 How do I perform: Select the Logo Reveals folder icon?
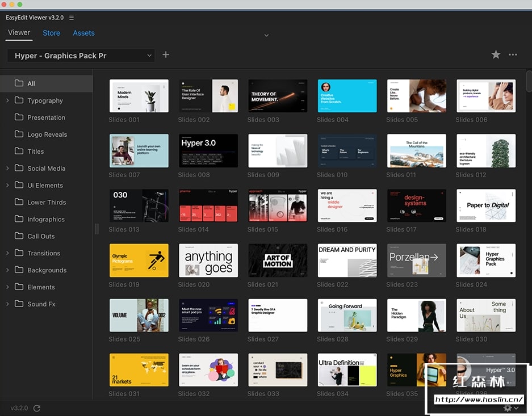pyautogui.click(x=19, y=135)
